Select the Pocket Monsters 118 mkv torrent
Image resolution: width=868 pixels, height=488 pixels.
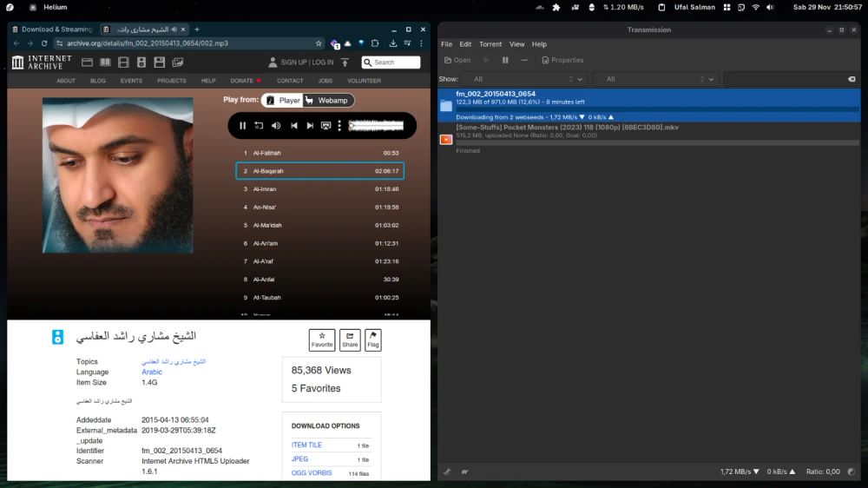(648, 138)
